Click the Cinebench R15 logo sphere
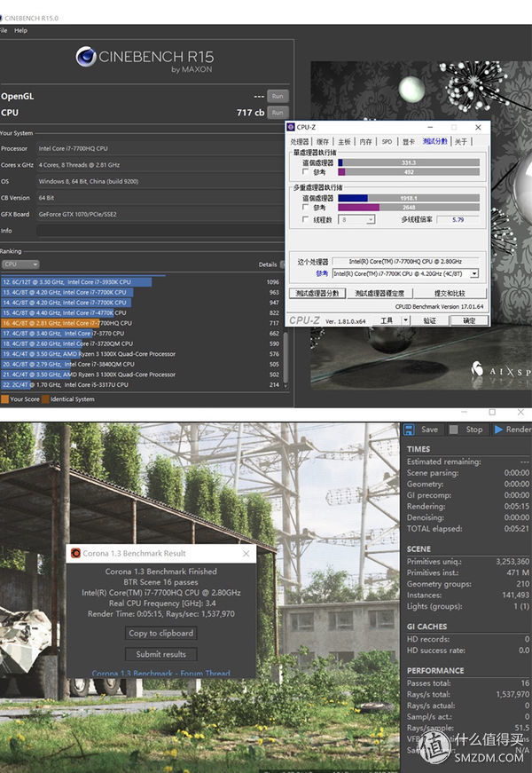 [86, 58]
